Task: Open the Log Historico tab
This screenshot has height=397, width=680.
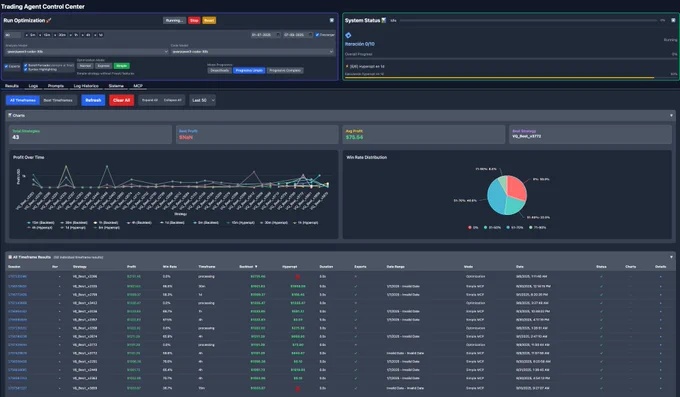Action: (x=86, y=86)
